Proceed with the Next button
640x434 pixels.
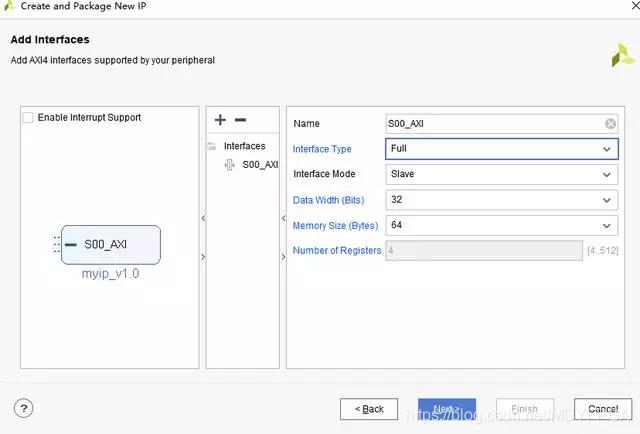point(447,409)
